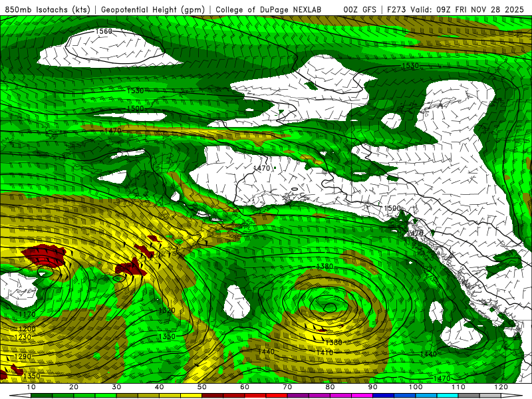This screenshot has height=399, width=532.
Task: Click the '850mb Isotachs (kts)' title text
Action: [x=47, y=9]
